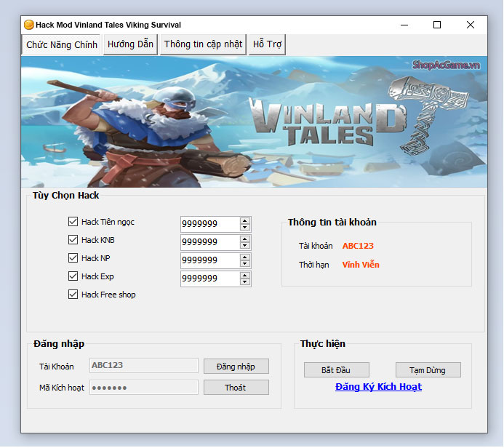This screenshot has height=448, width=504.
Task: Disable the Hack NP option
Action: pyautogui.click(x=73, y=258)
